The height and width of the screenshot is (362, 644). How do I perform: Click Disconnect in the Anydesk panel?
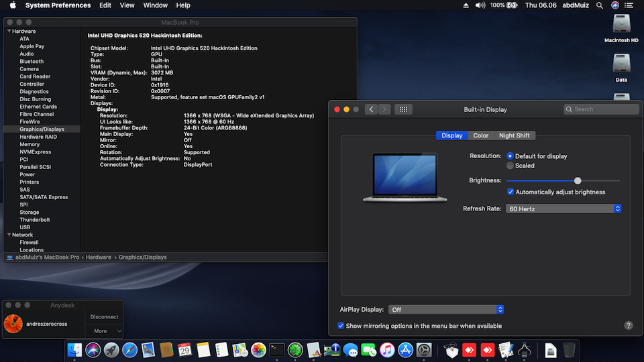104,317
